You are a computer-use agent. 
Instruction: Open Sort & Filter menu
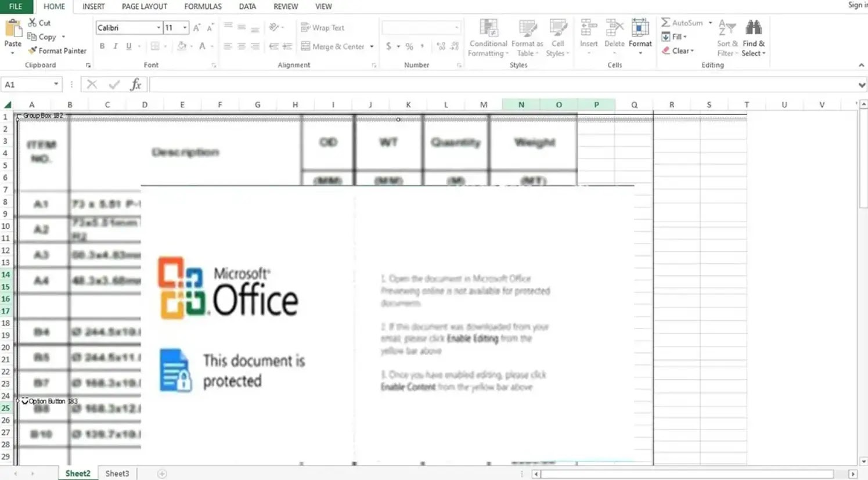tap(727, 38)
